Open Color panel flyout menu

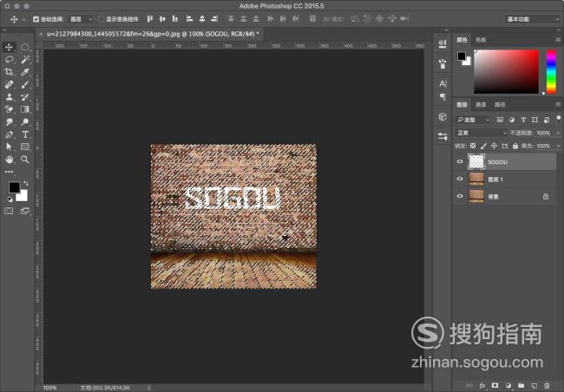coord(558,40)
